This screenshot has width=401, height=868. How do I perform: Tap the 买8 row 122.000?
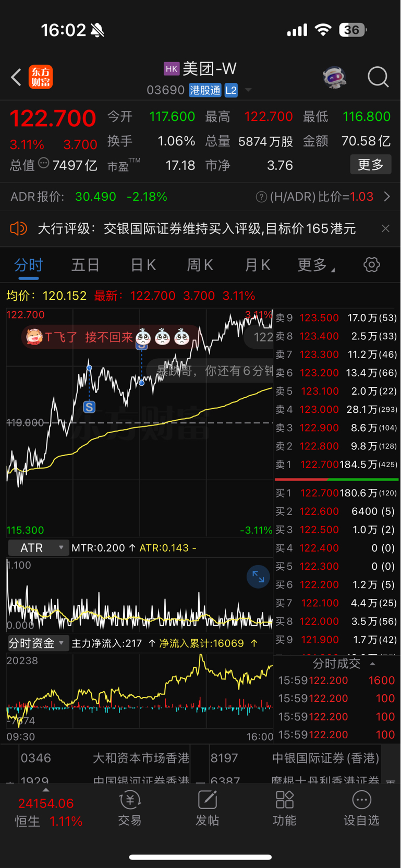336,621
